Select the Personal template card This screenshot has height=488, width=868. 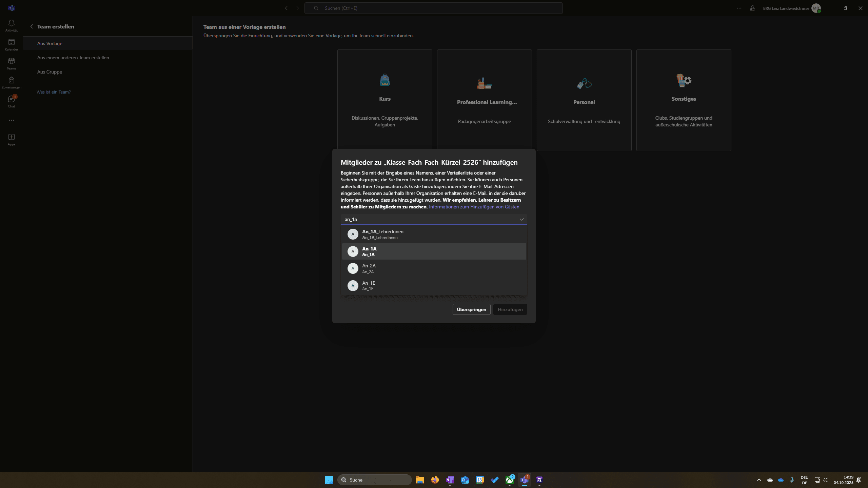point(584,100)
